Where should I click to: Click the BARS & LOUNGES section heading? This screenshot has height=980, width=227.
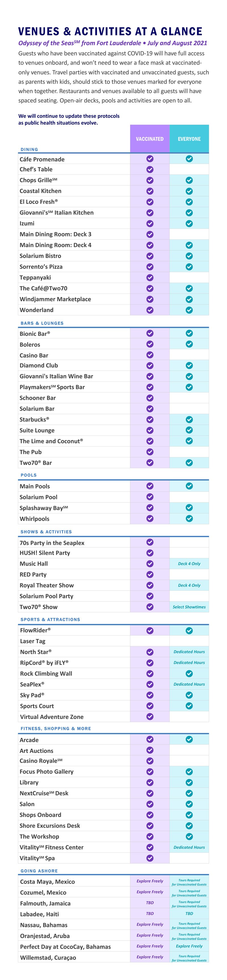click(42, 323)
